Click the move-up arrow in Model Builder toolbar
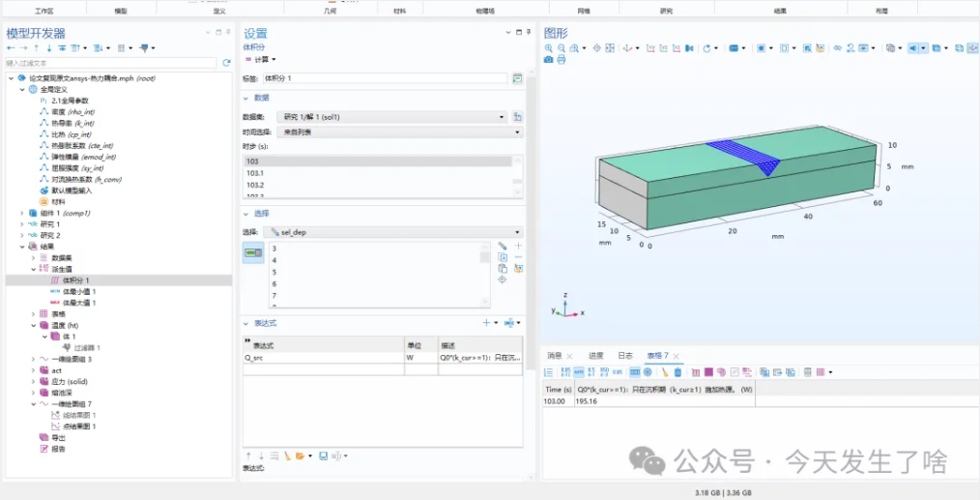 pos(37,47)
